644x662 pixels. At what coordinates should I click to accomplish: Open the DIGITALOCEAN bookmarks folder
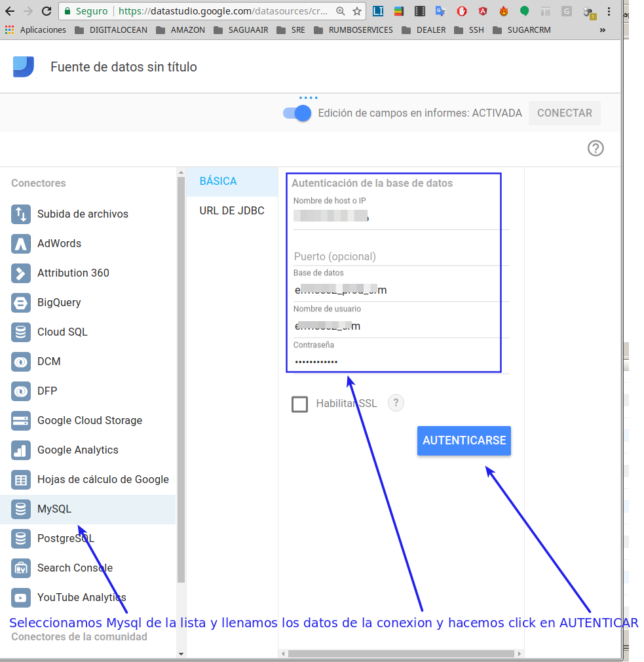coord(111,30)
